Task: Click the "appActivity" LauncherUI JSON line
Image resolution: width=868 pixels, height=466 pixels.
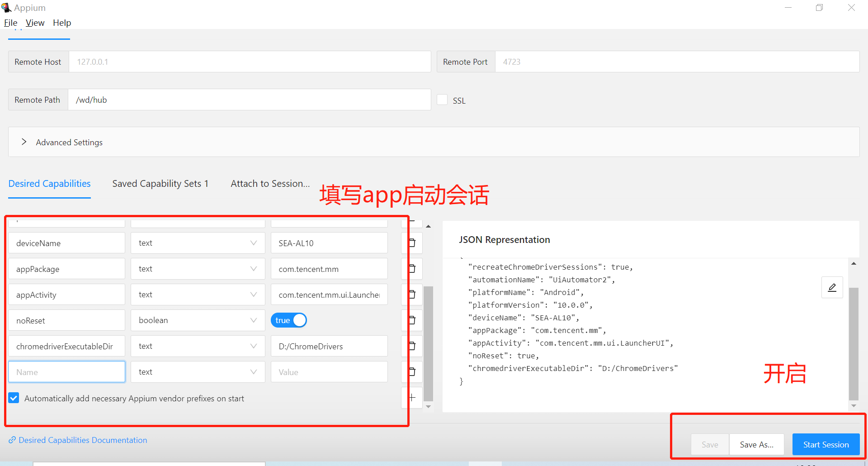Action: tap(571, 343)
